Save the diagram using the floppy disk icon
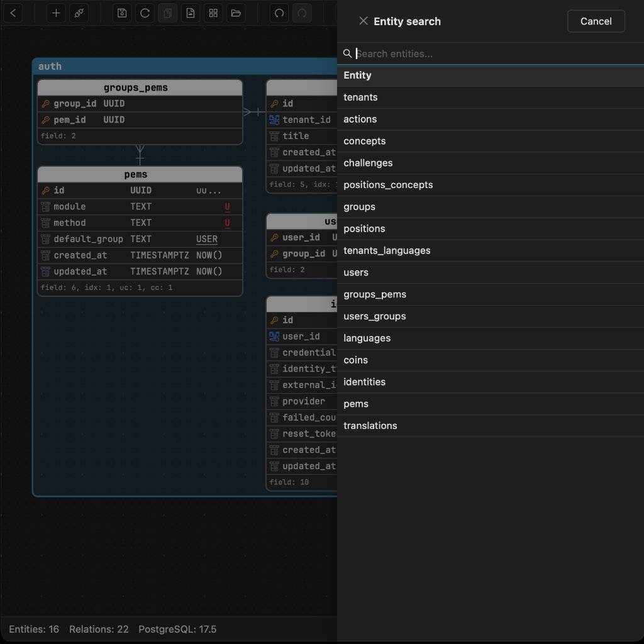This screenshot has height=644, width=644. click(x=122, y=13)
